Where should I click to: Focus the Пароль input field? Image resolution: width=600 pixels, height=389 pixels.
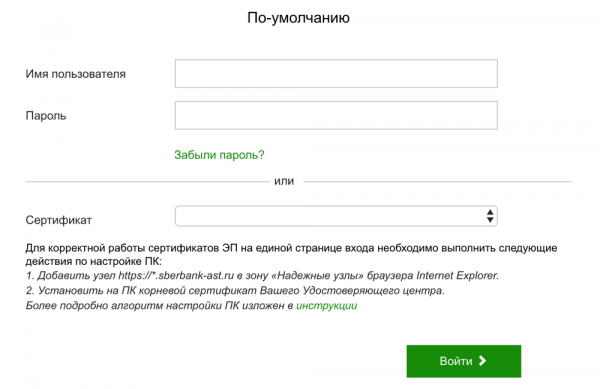336,115
